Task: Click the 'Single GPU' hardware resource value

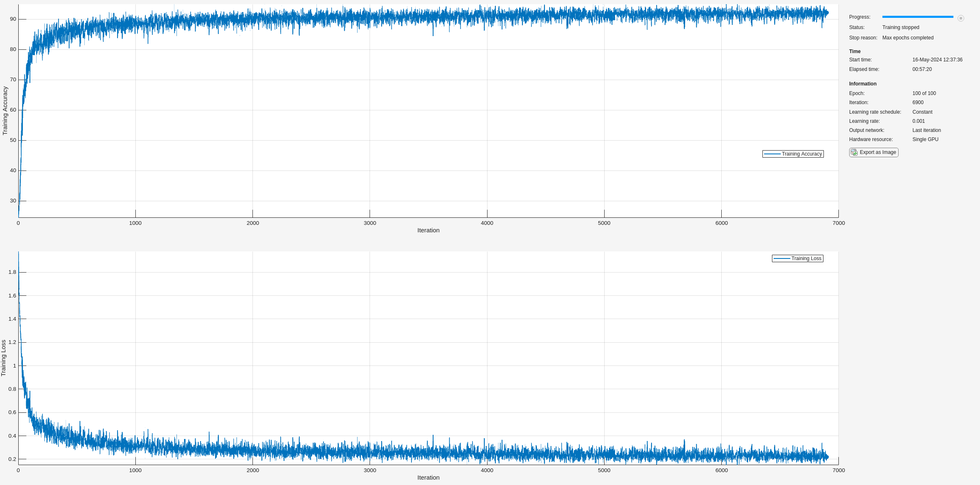Action: click(925, 139)
